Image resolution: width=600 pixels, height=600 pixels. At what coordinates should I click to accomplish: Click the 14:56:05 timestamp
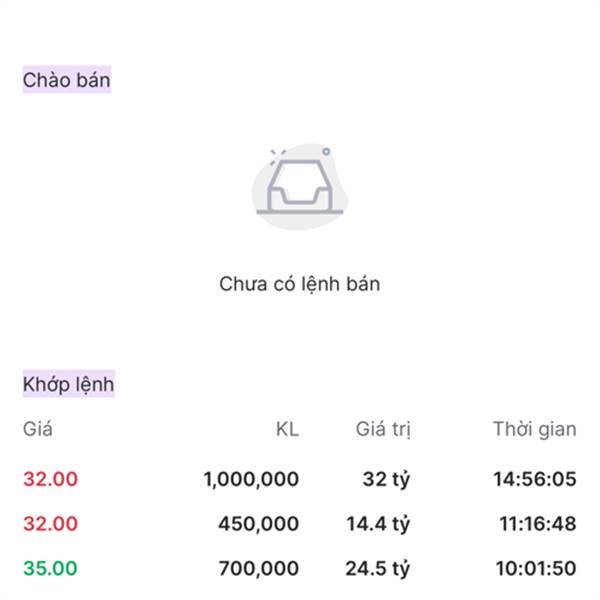click(535, 479)
